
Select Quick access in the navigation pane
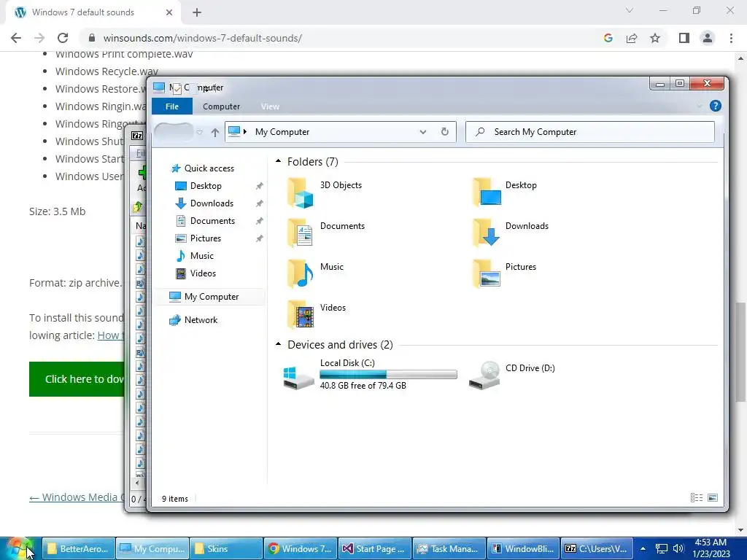(209, 168)
